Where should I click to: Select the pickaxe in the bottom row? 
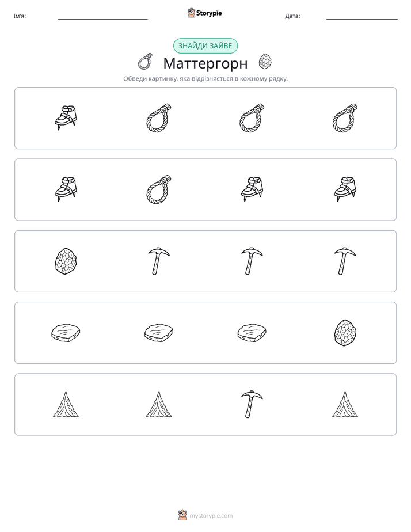point(252,404)
